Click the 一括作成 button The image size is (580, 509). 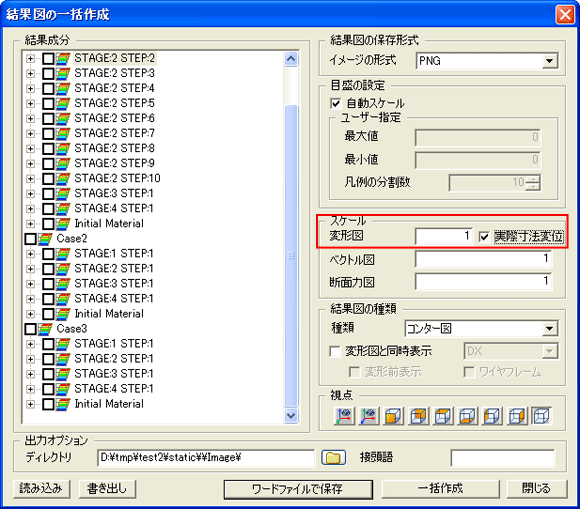(440, 489)
